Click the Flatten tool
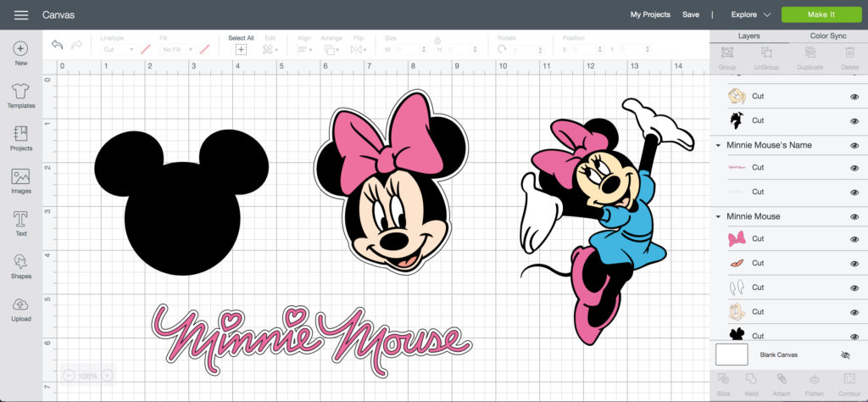 click(x=815, y=384)
